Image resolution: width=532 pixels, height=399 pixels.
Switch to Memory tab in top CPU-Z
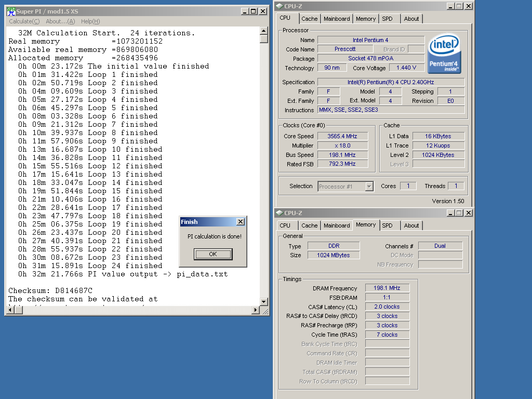tap(365, 19)
